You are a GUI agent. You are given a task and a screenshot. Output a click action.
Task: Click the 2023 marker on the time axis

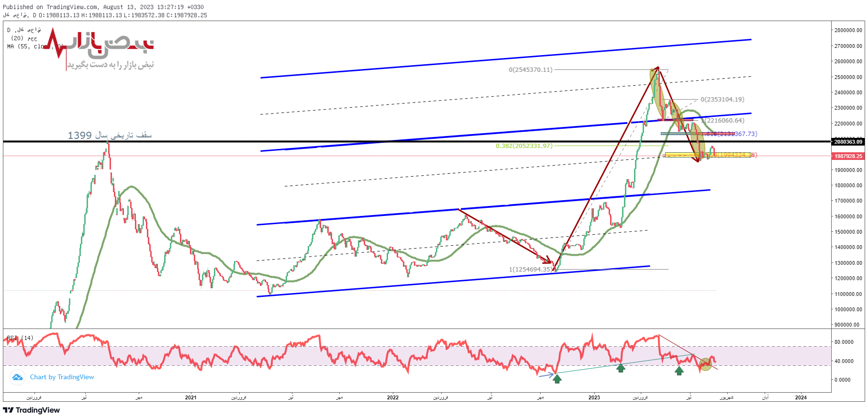[x=594, y=397]
